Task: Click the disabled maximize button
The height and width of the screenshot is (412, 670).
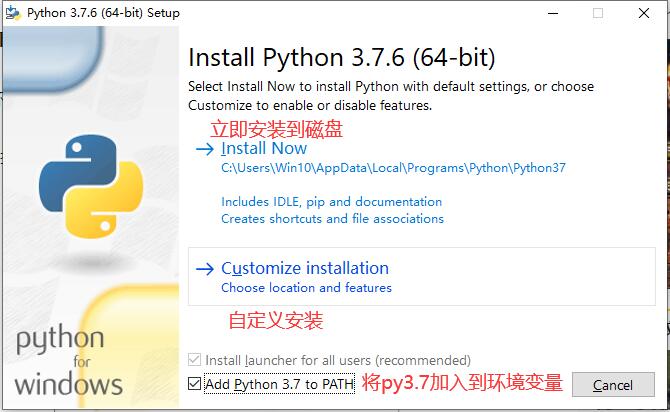Action: click(598, 13)
